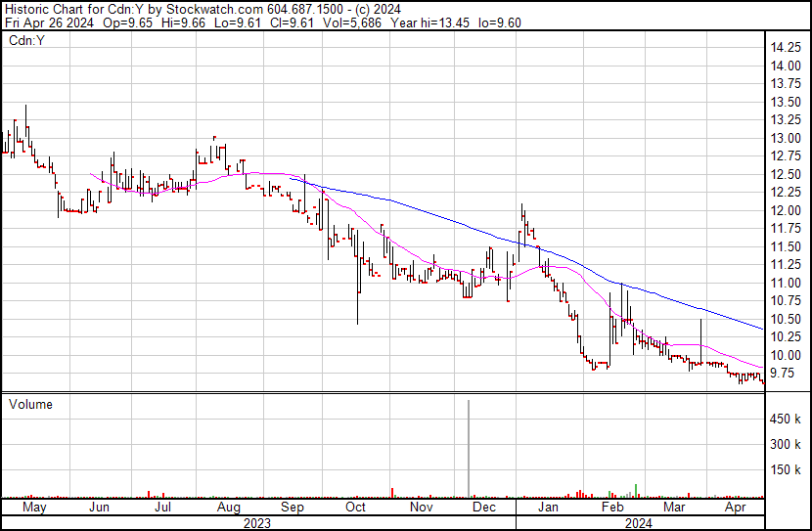The height and width of the screenshot is (531, 812).
Task: Click the 14.00 price axis label
Action: pos(786,66)
